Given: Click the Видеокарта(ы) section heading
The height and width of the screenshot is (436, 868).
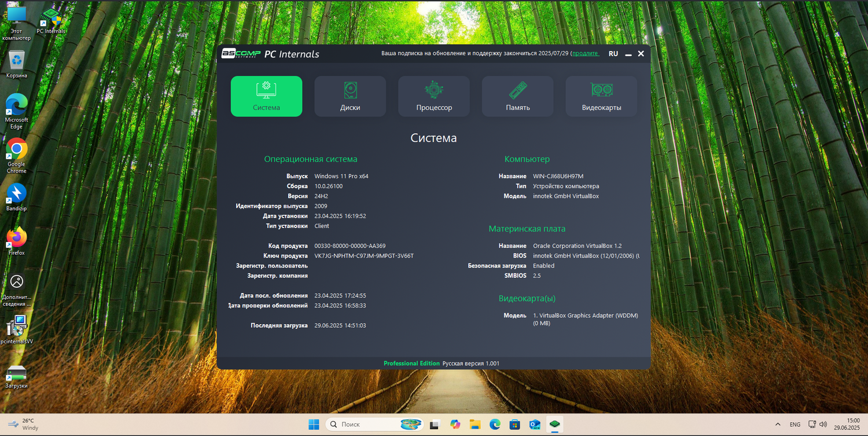Looking at the screenshot, I should 527,298.
